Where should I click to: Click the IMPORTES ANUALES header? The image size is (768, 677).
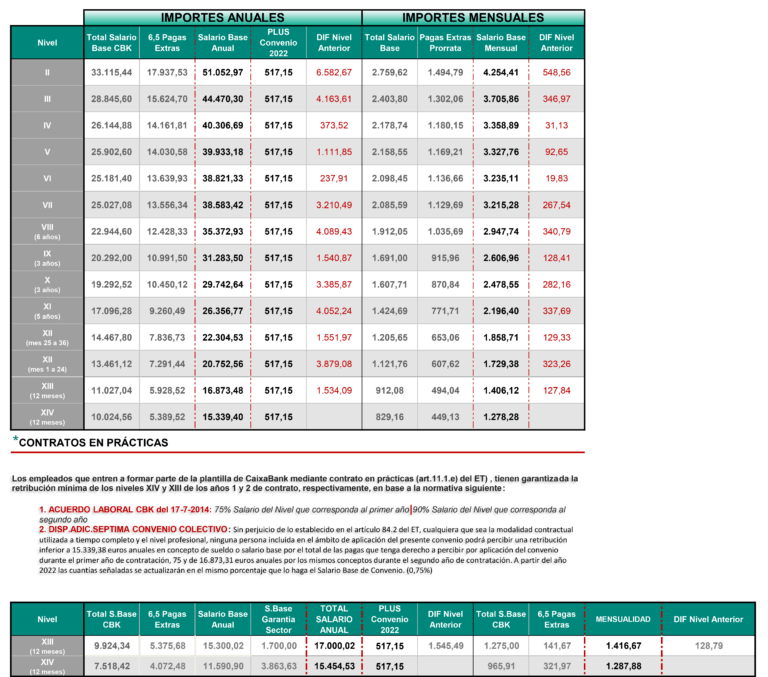[221, 18]
